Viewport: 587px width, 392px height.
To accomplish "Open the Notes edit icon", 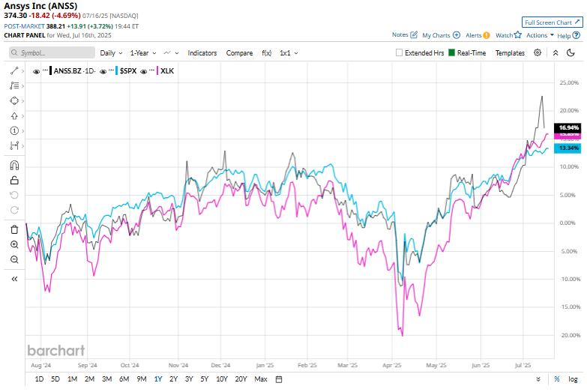I will click(x=414, y=34).
